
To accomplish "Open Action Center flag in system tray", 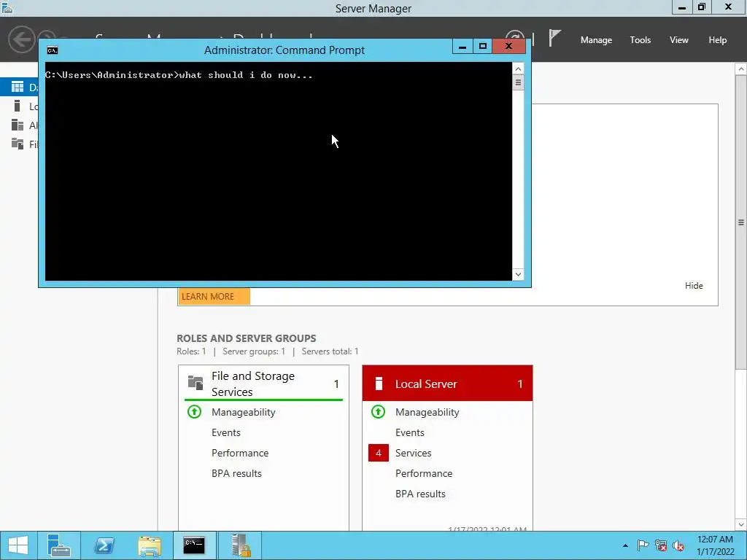I will click(x=643, y=545).
